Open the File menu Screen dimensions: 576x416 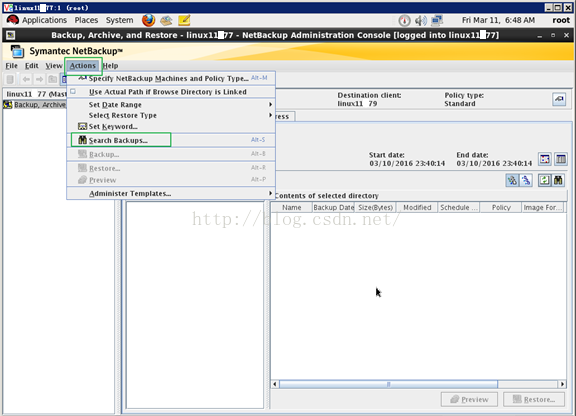click(x=11, y=66)
